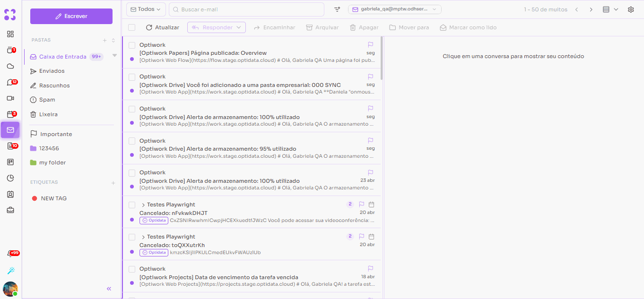Expand the Cancelado: nFvkwkDHJT conversation thread
The image size is (644, 299).
click(x=143, y=205)
